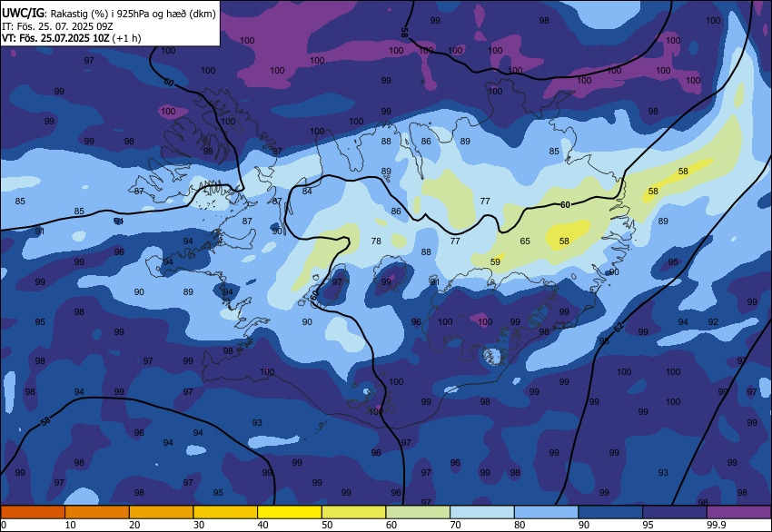The width and height of the screenshot is (772, 532).
Task: Select the "78" humidity value on the map
Action: tap(376, 241)
